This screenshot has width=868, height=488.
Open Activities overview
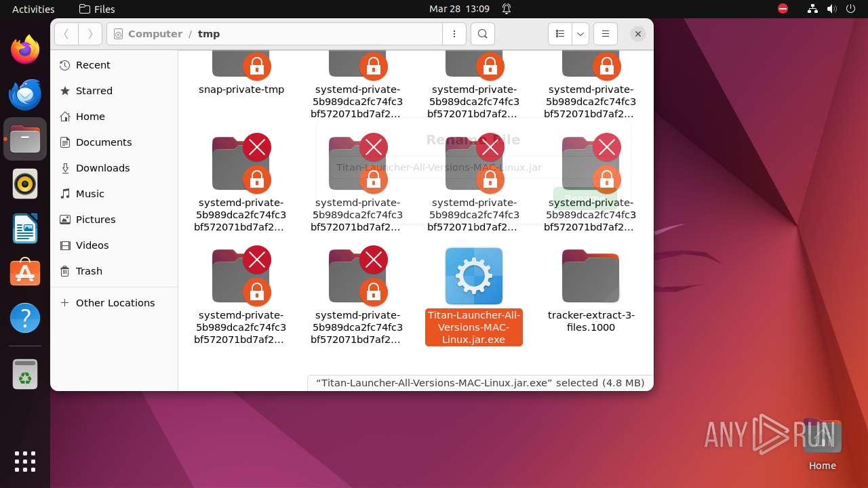[33, 9]
